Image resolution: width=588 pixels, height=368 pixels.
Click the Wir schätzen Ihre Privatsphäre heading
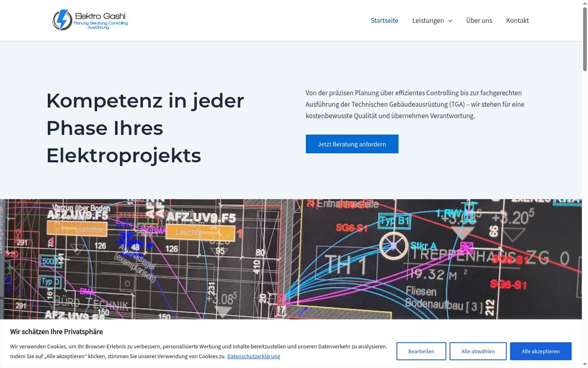pyautogui.click(x=56, y=332)
